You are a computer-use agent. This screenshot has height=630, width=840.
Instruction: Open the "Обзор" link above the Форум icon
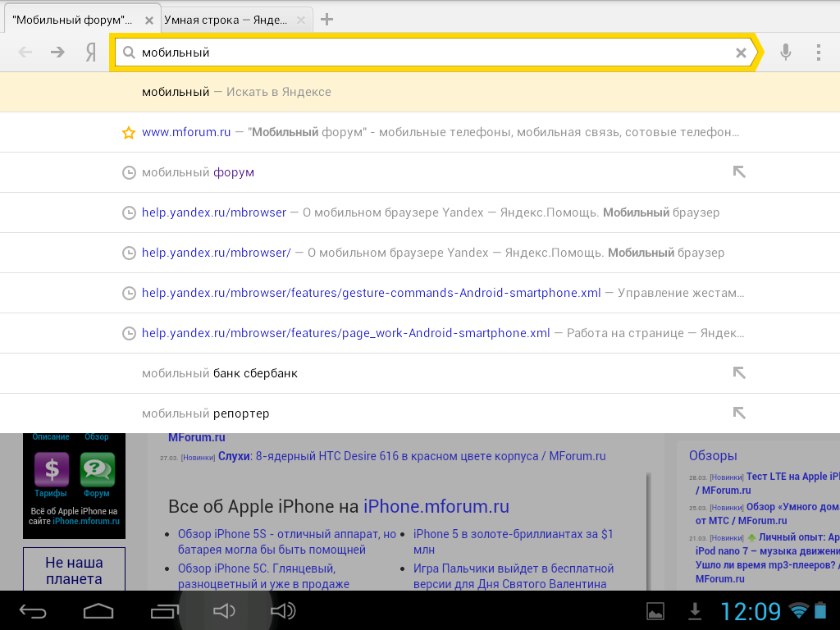[97, 437]
